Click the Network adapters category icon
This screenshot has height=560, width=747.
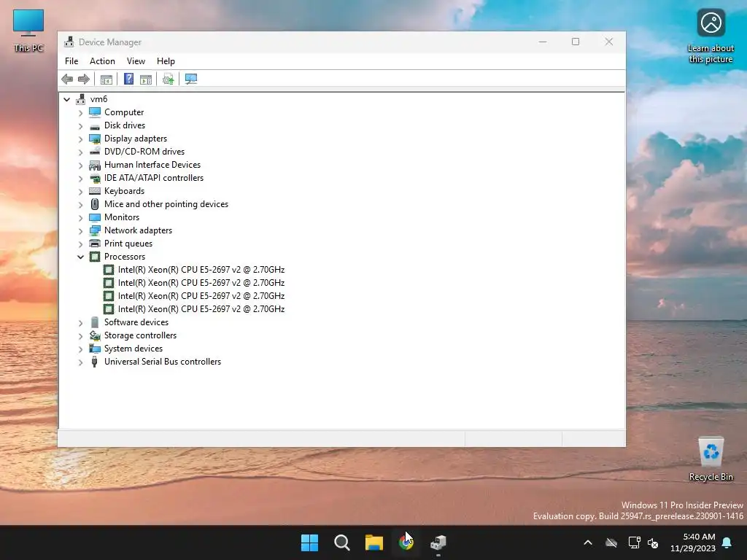(x=95, y=230)
